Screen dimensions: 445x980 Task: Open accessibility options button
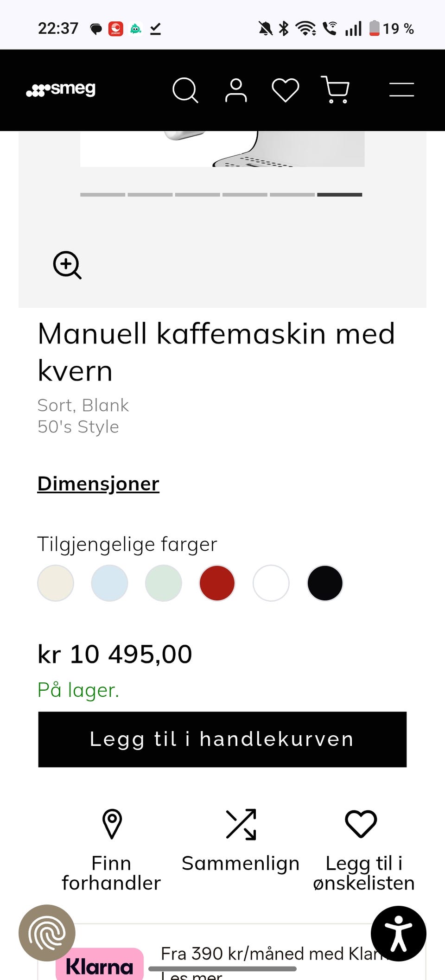click(x=398, y=933)
